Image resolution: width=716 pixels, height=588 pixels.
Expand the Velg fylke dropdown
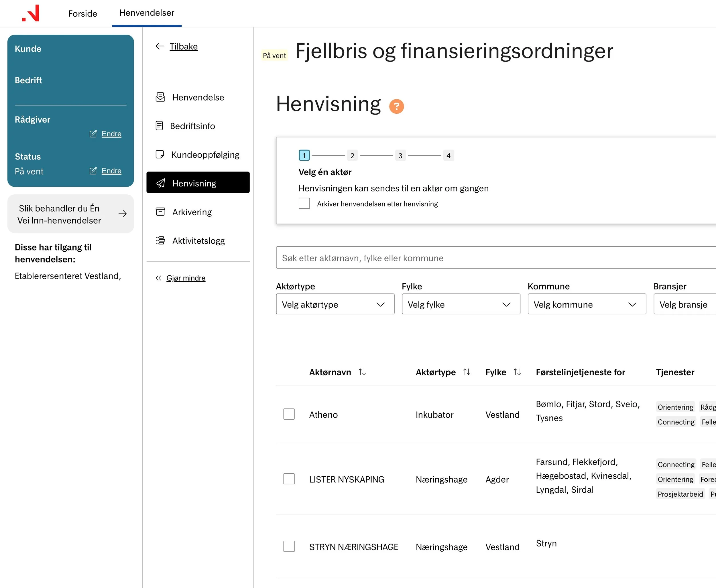[461, 304]
